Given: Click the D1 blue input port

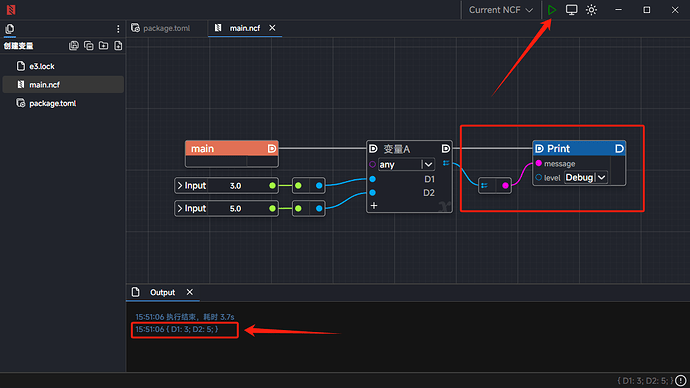Looking at the screenshot, I should [x=373, y=179].
